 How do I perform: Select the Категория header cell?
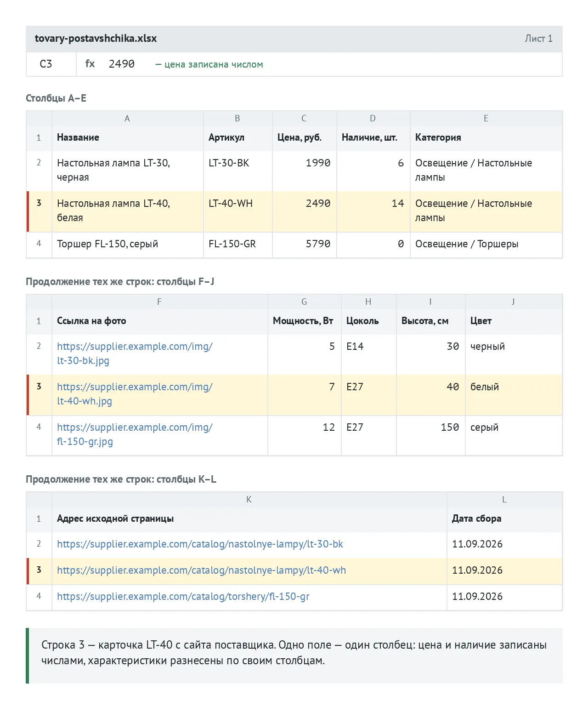pos(486,137)
